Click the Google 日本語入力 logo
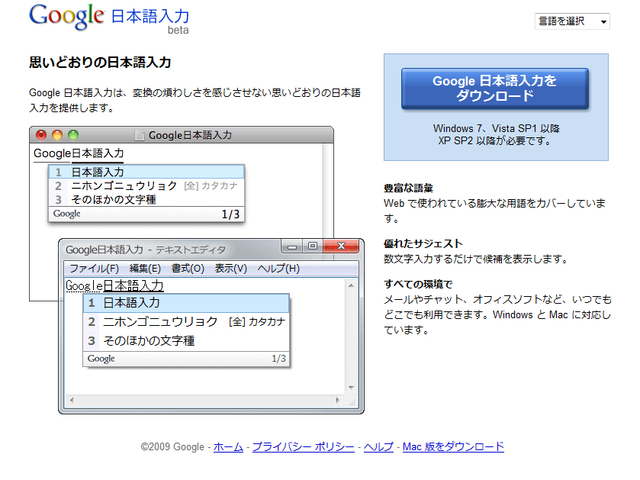 coord(109,18)
